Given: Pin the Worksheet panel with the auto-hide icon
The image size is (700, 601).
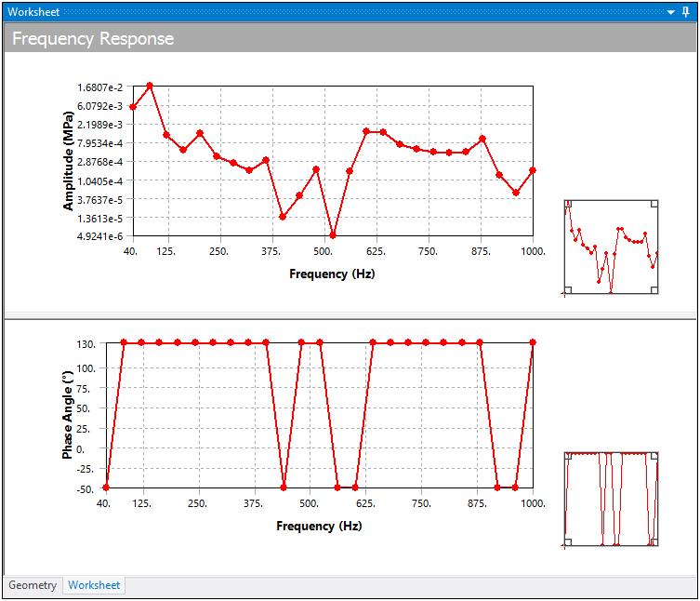Looking at the screenshot, I should 686,12.
